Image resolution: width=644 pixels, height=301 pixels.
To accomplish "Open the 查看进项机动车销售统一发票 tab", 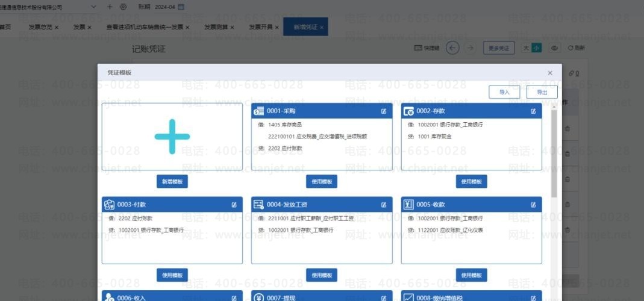I will click(145, 26).
